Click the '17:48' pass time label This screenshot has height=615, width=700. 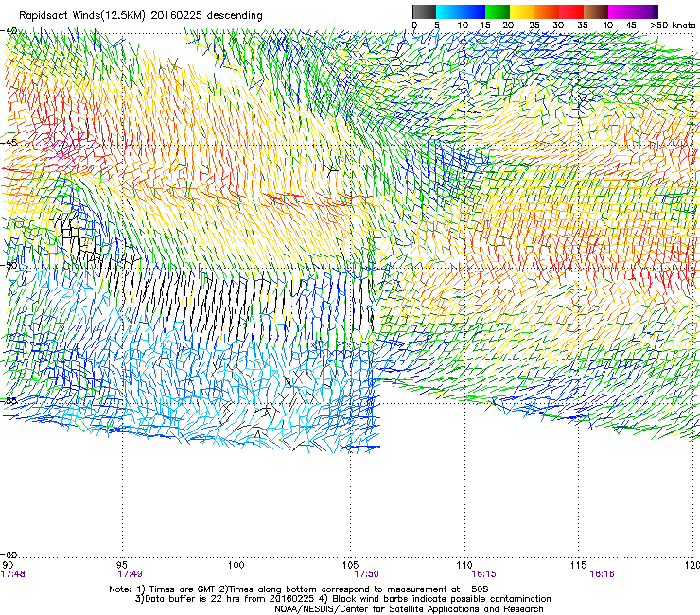point(13,574)
